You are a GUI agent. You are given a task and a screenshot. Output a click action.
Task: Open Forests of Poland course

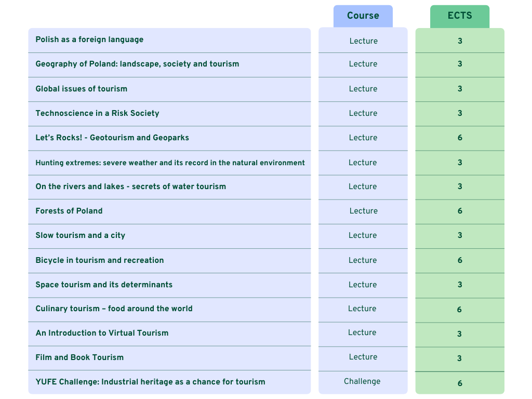(x=69, y=211)
